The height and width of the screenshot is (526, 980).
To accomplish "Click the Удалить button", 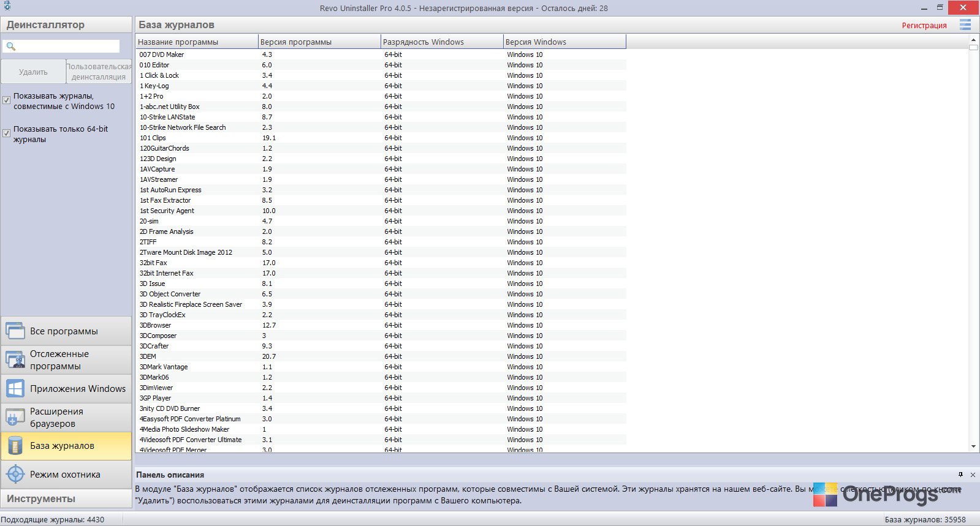I will click(33, 72).
